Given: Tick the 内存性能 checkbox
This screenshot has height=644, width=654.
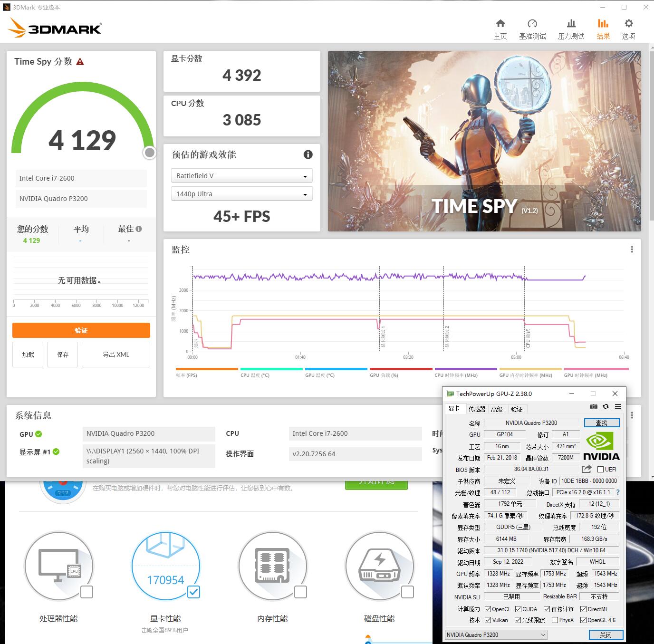Looking at the screenshot, I should click(300, 592).
